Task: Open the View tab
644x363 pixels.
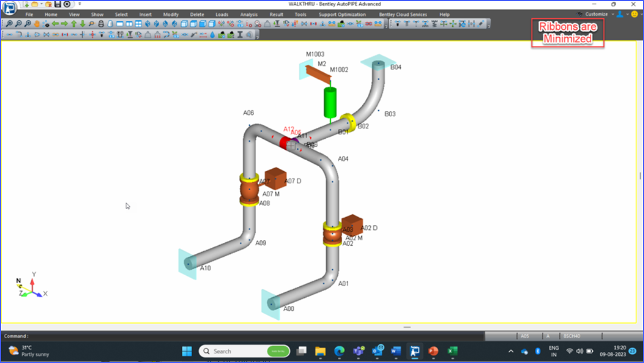Action: click(x=74, y=14)
